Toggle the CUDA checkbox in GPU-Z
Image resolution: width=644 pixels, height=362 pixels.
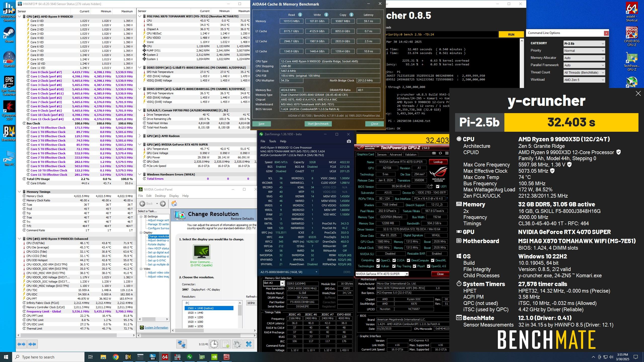[394, 260]
